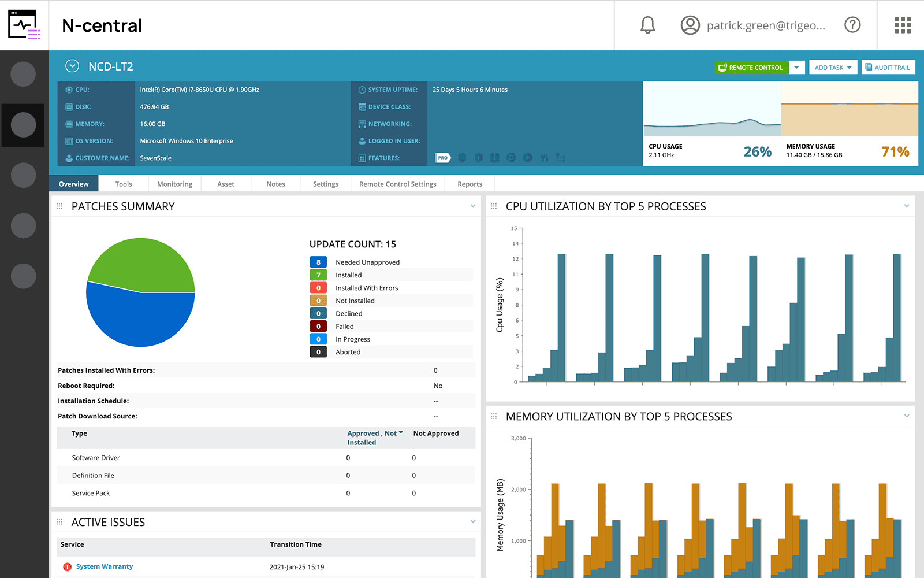
Task: Click the Aborted black swatch
Action: pyautogui.click(x=318, y=352)
